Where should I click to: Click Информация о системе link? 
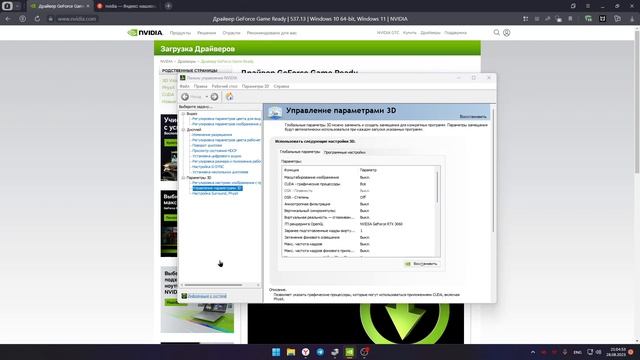[x=207, y=296]
